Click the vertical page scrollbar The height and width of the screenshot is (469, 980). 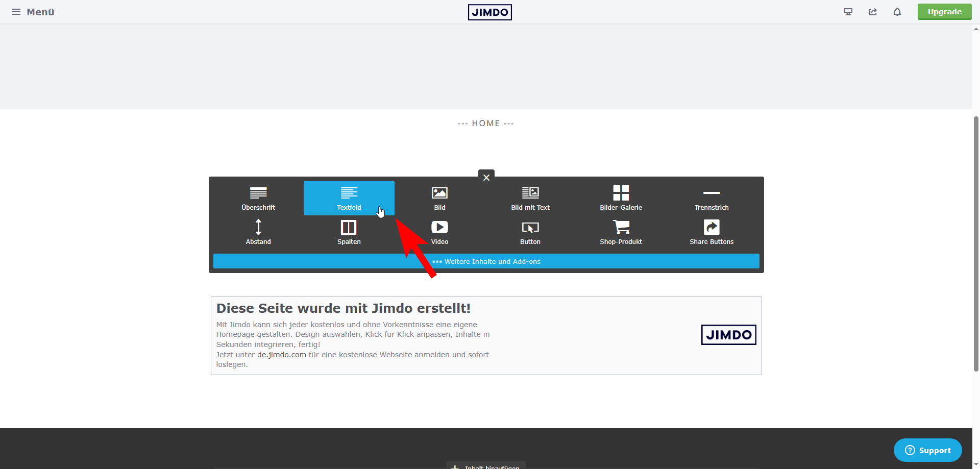tap(976, 244)
